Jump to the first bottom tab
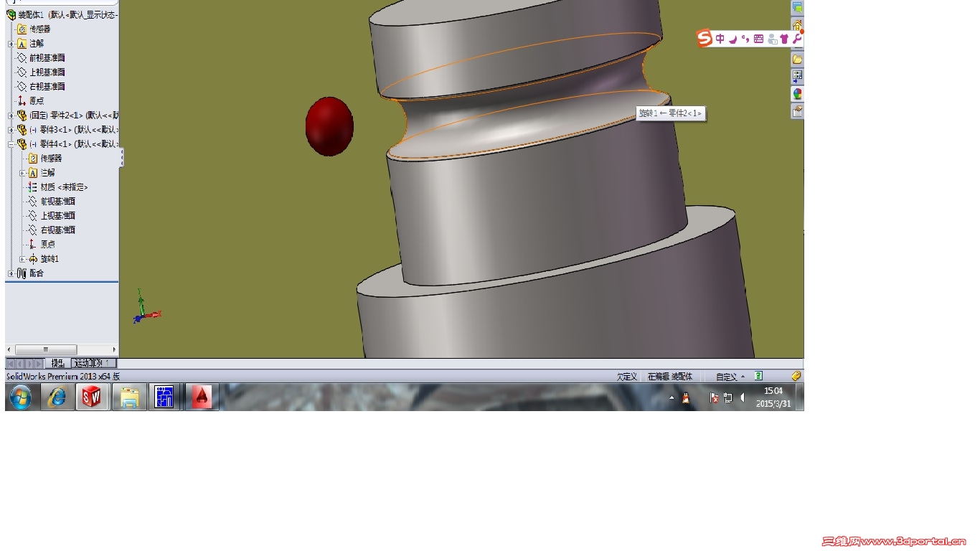The height and width of the screenshot is (551, 980). coord(11,364)
